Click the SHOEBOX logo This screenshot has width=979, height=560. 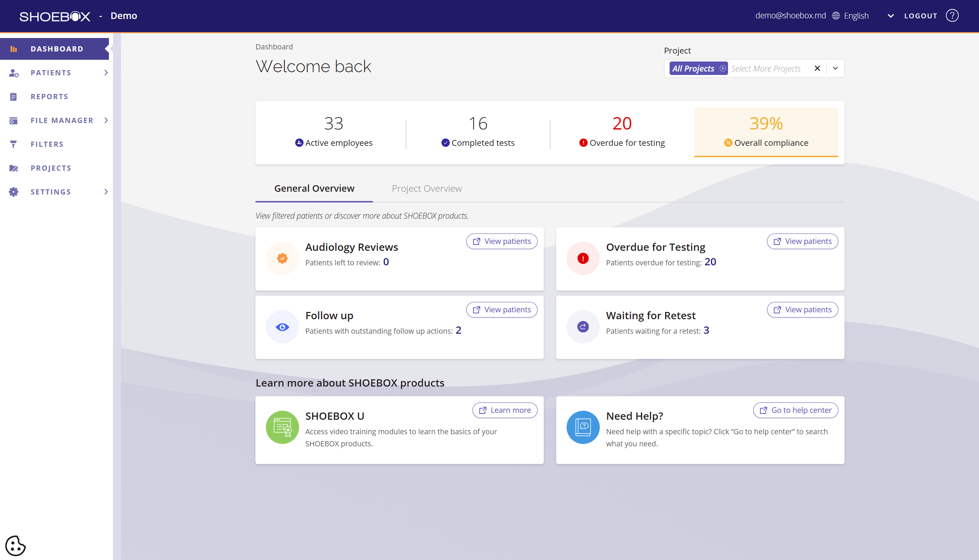point(55,16)
